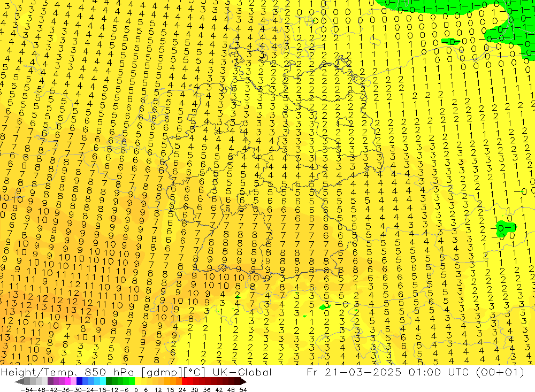535x392 pixels.
Task: Click the '(00+01)' forecast offset text
Action: (x=500, y=372)
